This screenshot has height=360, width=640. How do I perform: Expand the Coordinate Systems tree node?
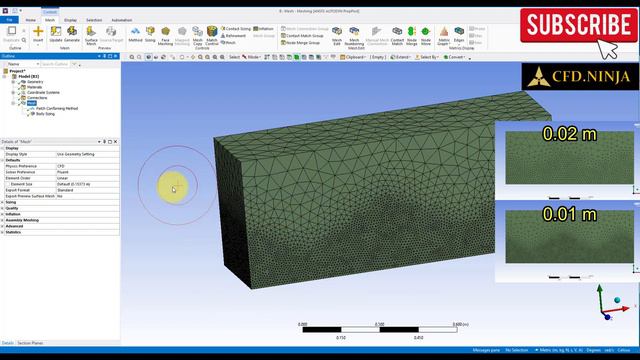coord(13,92)
